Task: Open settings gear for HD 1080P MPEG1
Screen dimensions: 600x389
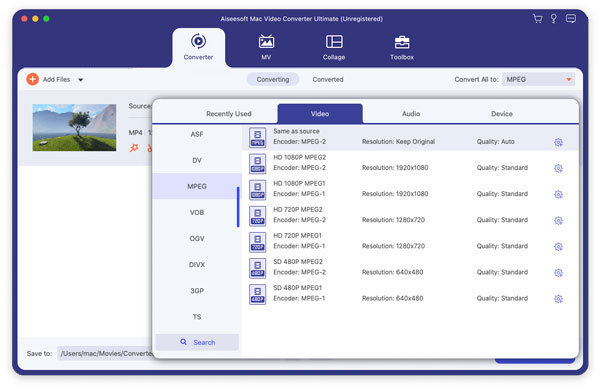Action: pyautogui.click(x=558, y=194)
